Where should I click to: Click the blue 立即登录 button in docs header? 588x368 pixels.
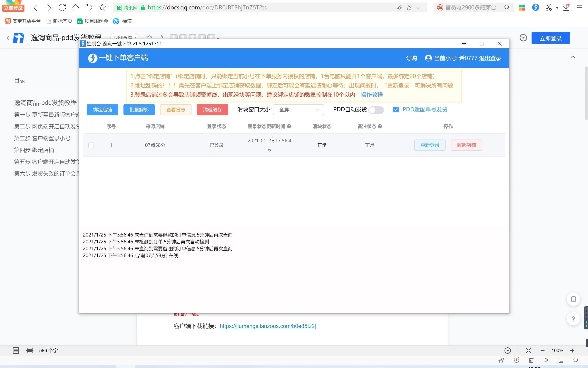551,38
